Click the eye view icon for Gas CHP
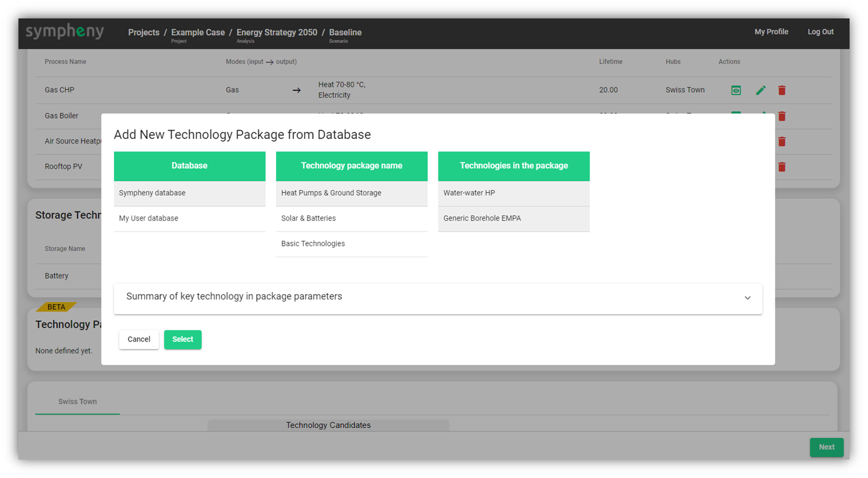The height and width of the screenshot is (478, 868). click(736, 90)
